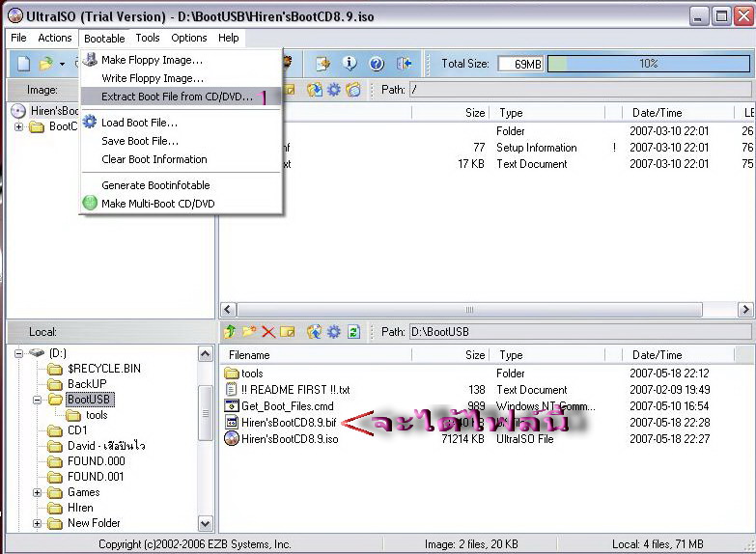Screen dimensions: 756x554
Task: Select the $RECYCLE.BIN folder in tree
Action: pos(104,369)
